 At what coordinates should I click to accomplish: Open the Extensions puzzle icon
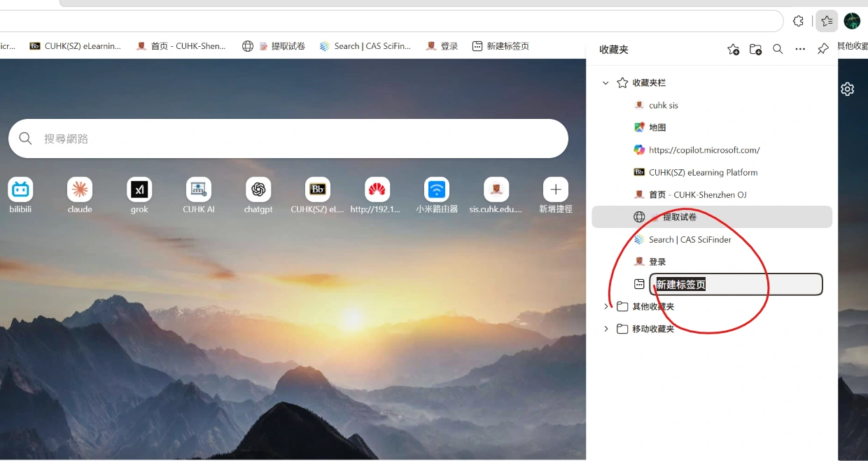pyautogui.click(x=798, y=21)
